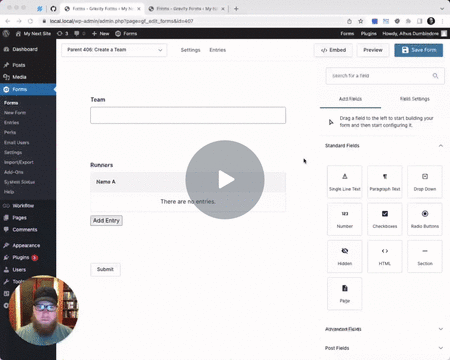This screenshot has height=360, width=450.
Task: Click the Add Entry button
Action: coord(106,220)
